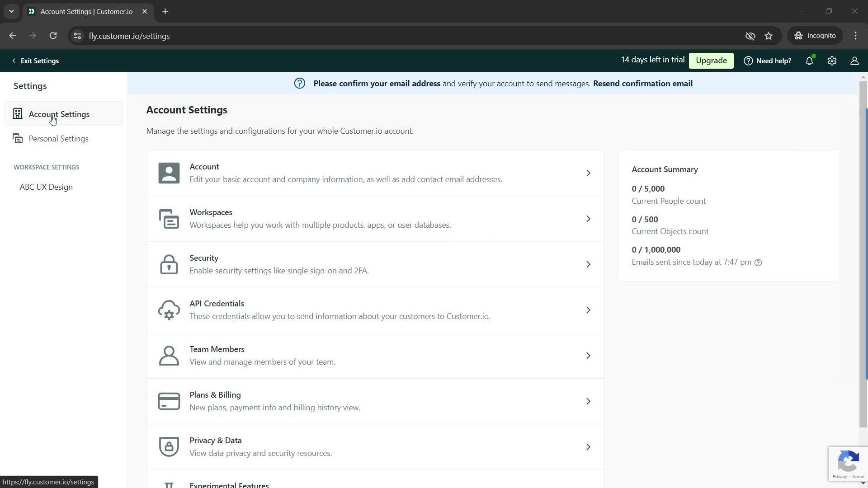
Task: Click the Security section icon
Action: (x=170, y=264)
